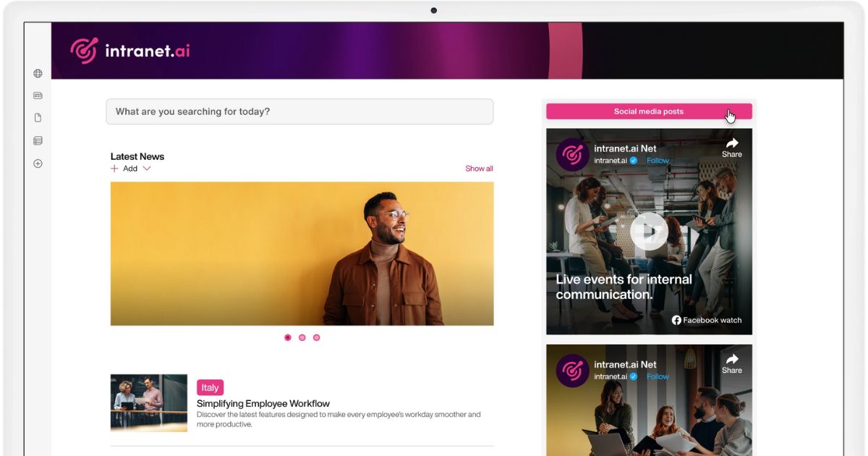This screenshot has height=456, width=868.
Task: Click the Italy tag on the news item
Action: pyautogui.click(x=210, y=387)
